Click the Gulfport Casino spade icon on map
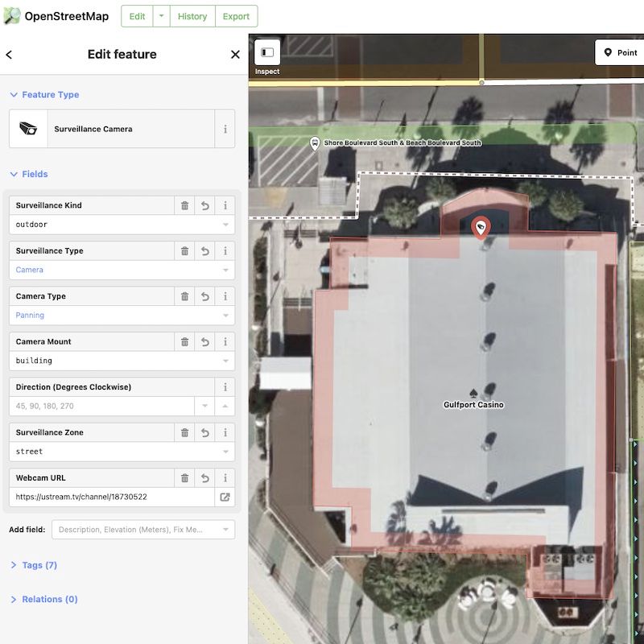 (473, 393)
